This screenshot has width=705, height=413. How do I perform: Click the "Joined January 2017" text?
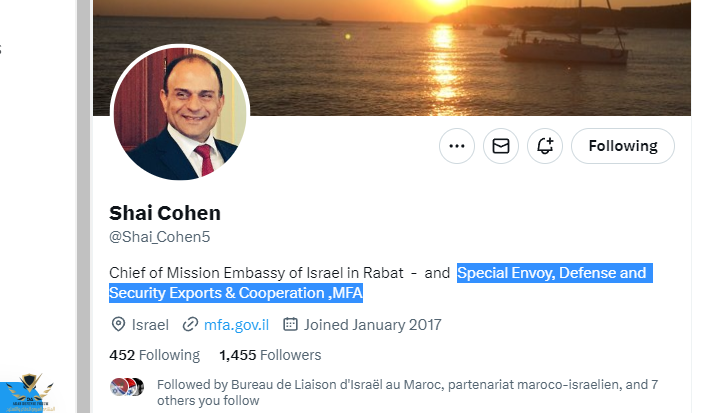click(x=373, y=325)
